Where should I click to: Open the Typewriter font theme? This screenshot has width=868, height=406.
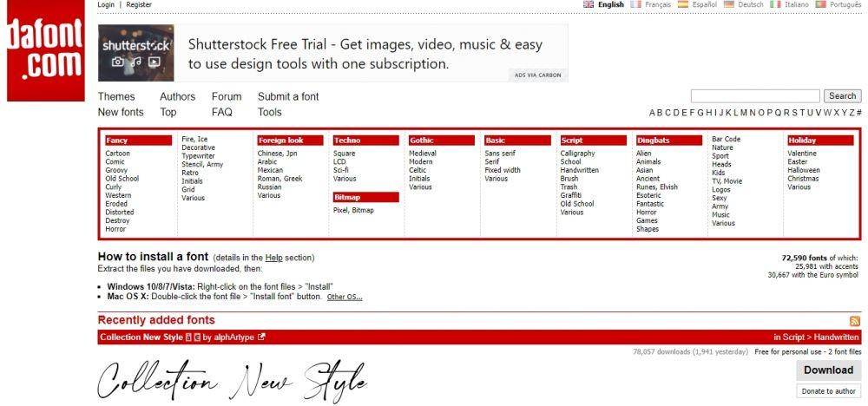pos(198,156)
